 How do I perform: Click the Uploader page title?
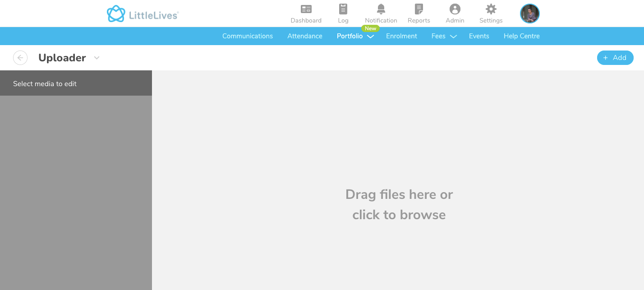[x=62, y=58]
